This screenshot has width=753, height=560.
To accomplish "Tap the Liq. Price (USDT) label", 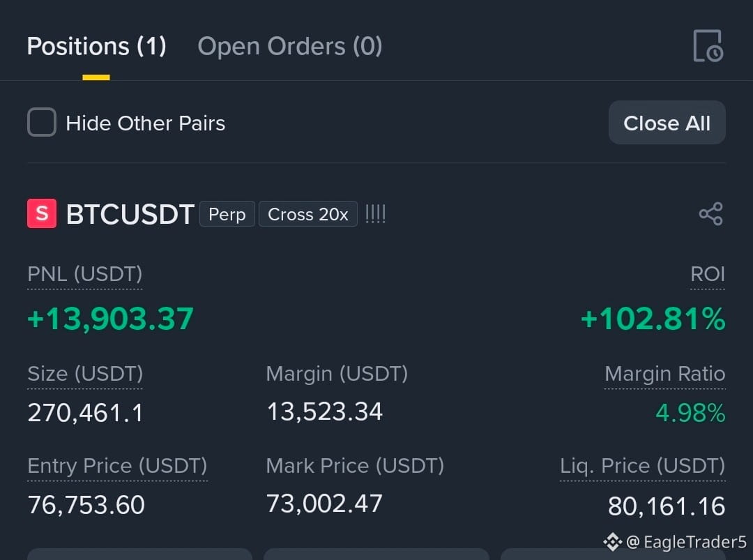I will [x=643, y=466].
